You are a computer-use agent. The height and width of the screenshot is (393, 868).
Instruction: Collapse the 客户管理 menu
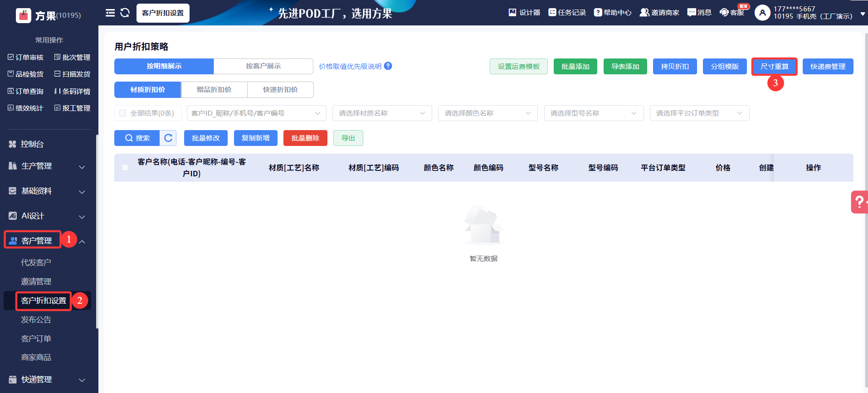click(x=82, y=242)
